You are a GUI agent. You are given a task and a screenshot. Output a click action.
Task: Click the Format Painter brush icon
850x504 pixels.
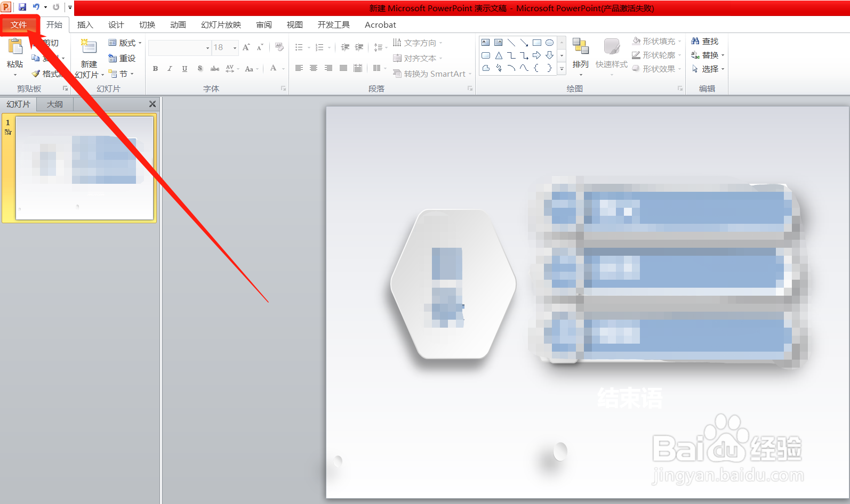36,74
